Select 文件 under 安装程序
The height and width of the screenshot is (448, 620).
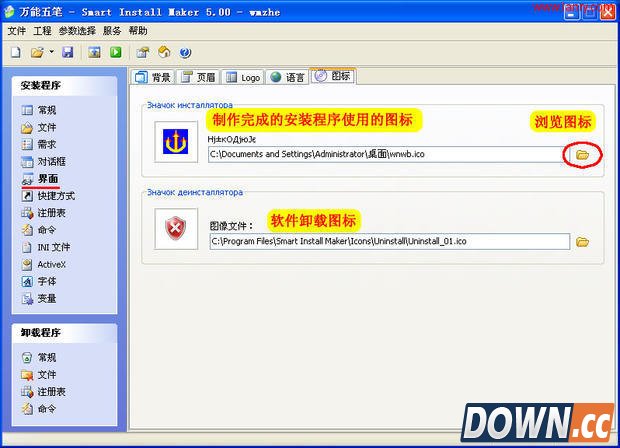tap(39, 127)
